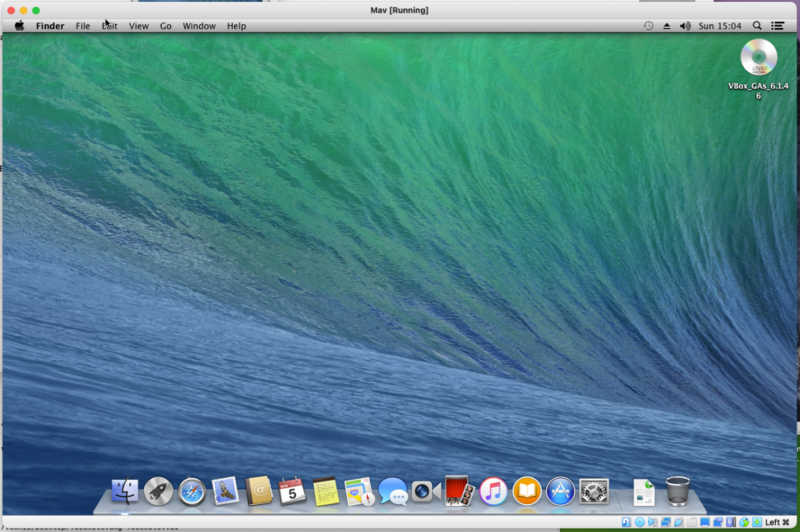Open the App Store dock icon

[x=560, y=491]
